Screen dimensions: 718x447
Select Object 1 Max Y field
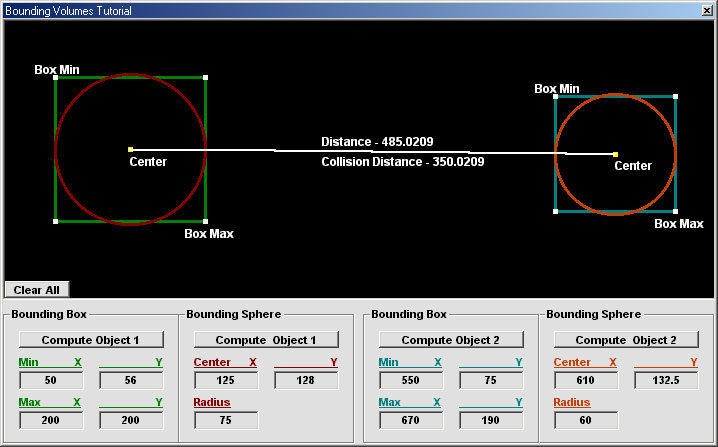click(130, 420)
